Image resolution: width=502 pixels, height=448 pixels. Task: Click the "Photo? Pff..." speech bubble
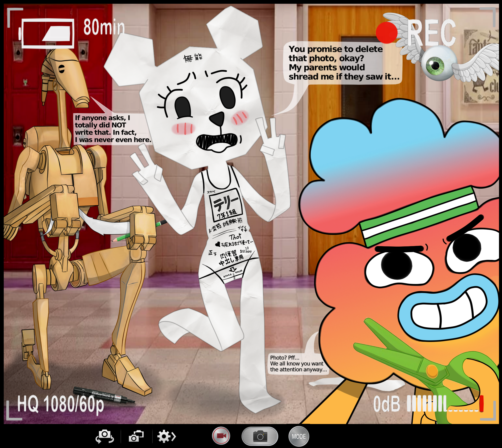(298, 364)
